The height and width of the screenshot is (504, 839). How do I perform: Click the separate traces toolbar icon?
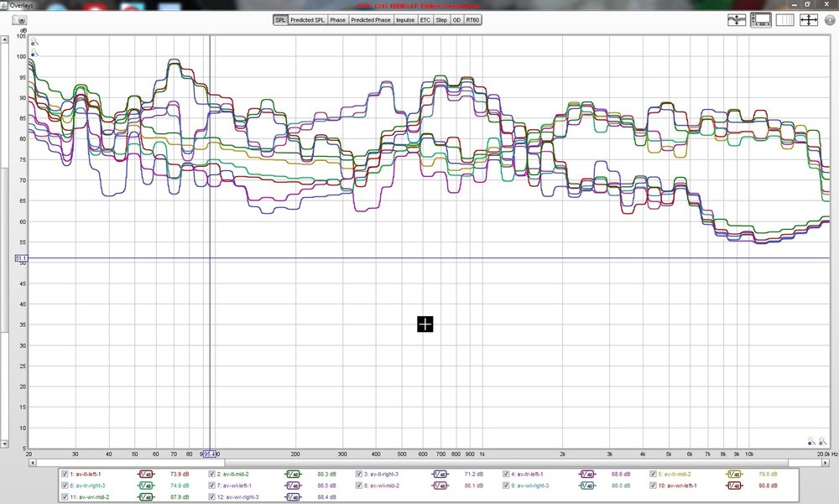[x=737, y=20]
